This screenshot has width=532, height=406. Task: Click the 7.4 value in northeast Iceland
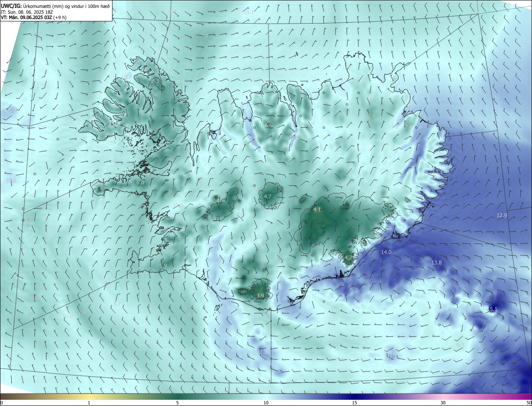tap(372, 116)
